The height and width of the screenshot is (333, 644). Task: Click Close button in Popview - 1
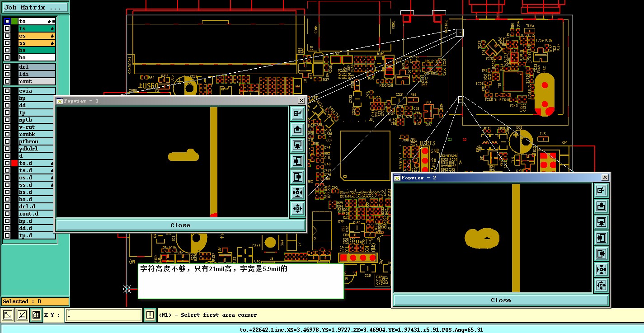(x=180, y=225)
